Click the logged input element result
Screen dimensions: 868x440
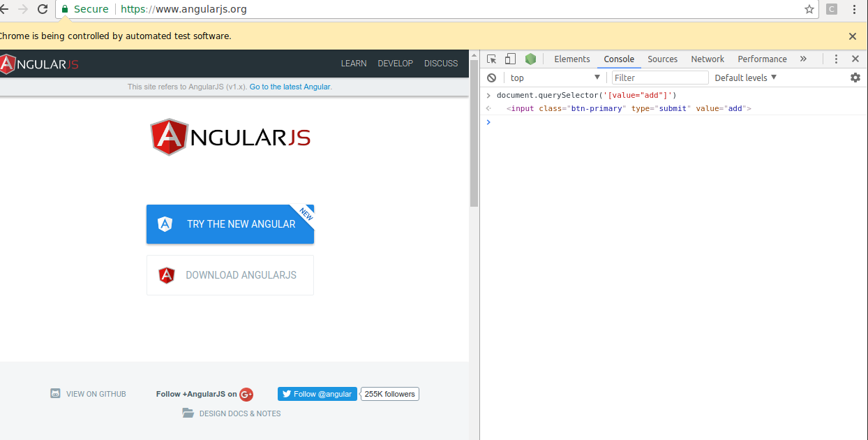[629, 109]
